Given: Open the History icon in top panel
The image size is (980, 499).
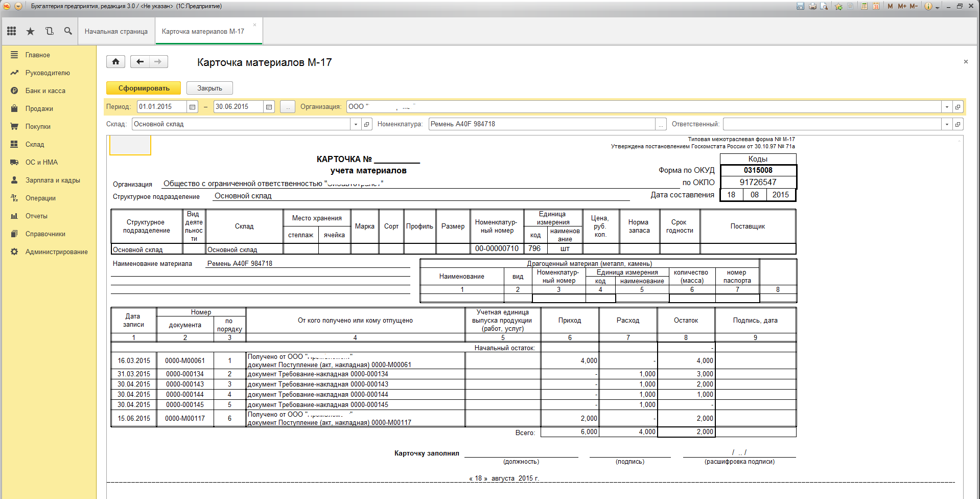Looking at the screenshot, I should 49,31.
